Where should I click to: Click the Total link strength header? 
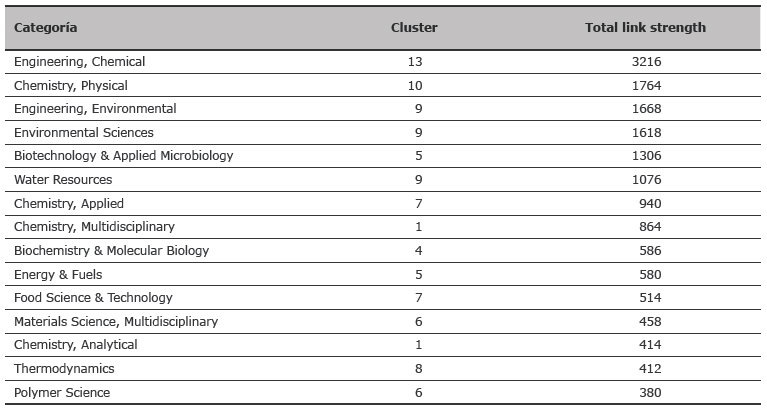tap(645, 27)
